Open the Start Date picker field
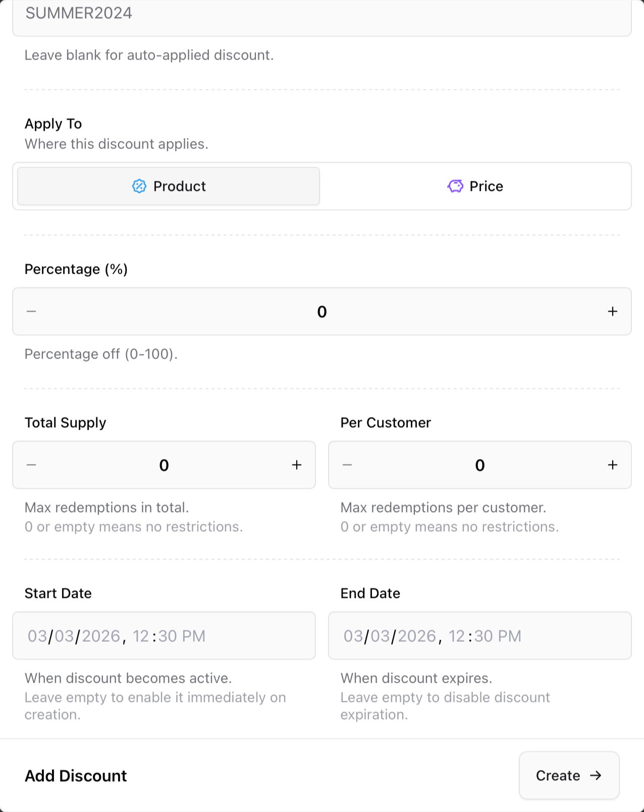Screen dimensions: 644x812 click(164, 636)
